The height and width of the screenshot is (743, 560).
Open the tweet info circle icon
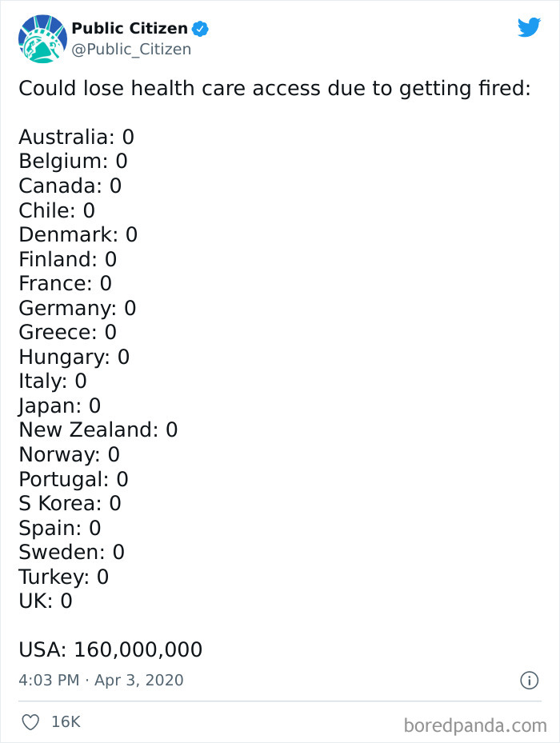coord(529,680)
